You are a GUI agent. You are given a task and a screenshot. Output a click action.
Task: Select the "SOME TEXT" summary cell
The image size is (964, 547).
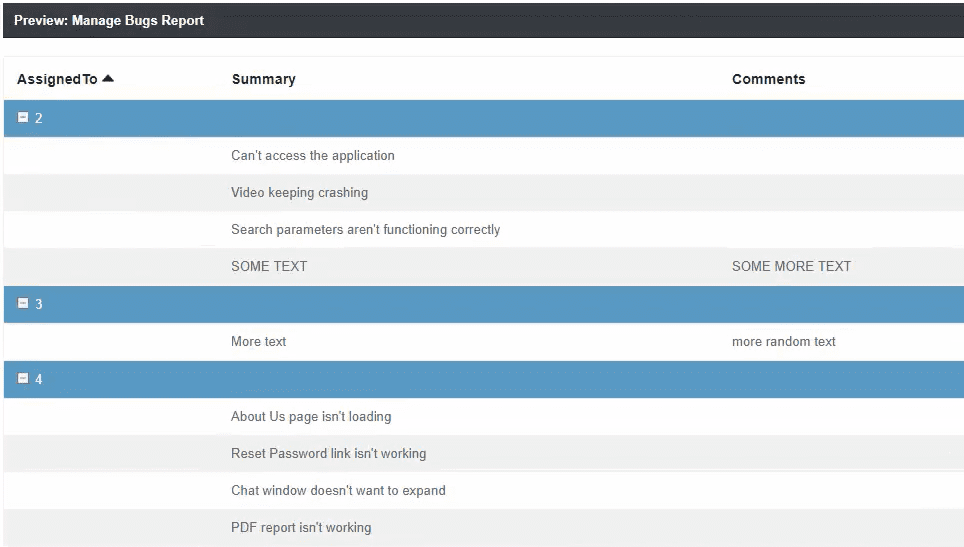(x=269, y=267)
